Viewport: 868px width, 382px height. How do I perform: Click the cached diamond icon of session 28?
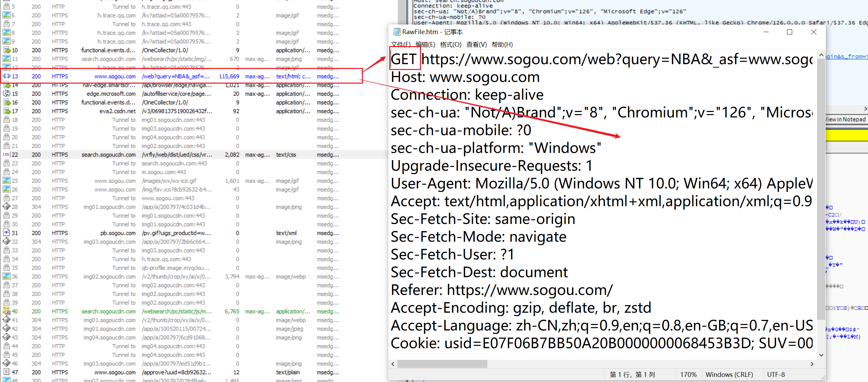click(x=6, y=207)
